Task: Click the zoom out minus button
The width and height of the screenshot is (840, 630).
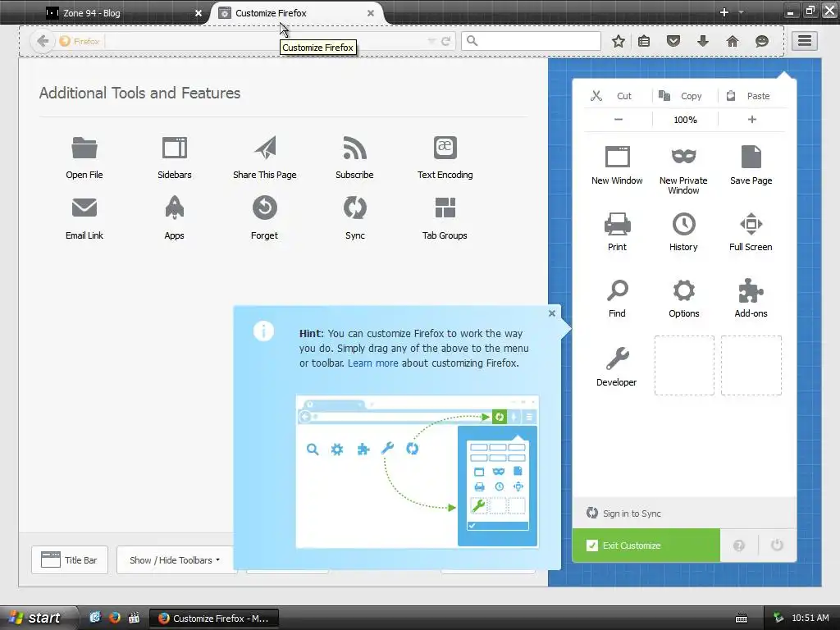Action: point(619,120)
